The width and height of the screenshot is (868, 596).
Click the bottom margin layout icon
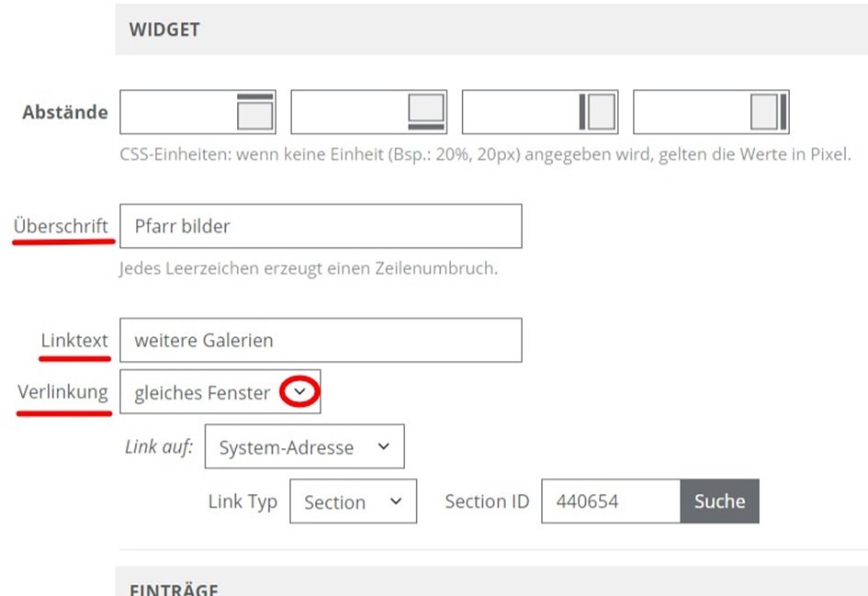(x=426, y=112)
